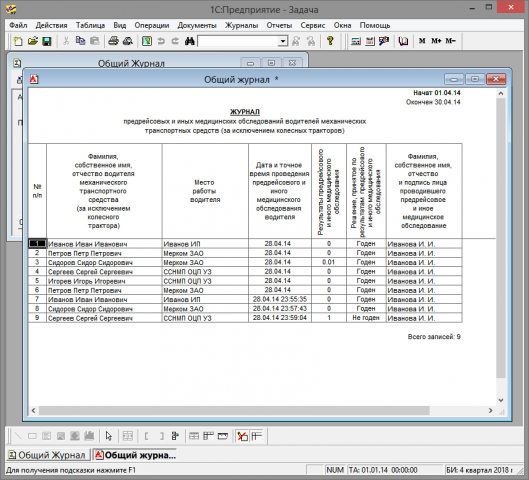Open the Журналы menu
Image resolution: width=529 pixels, height=480 pixels.
click(x=242, y=25)
